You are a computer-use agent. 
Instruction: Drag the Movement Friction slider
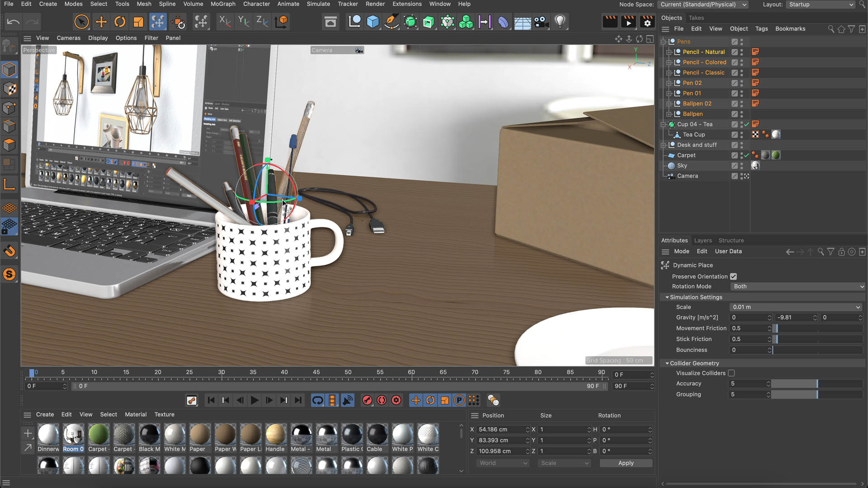tap(777, 328)
